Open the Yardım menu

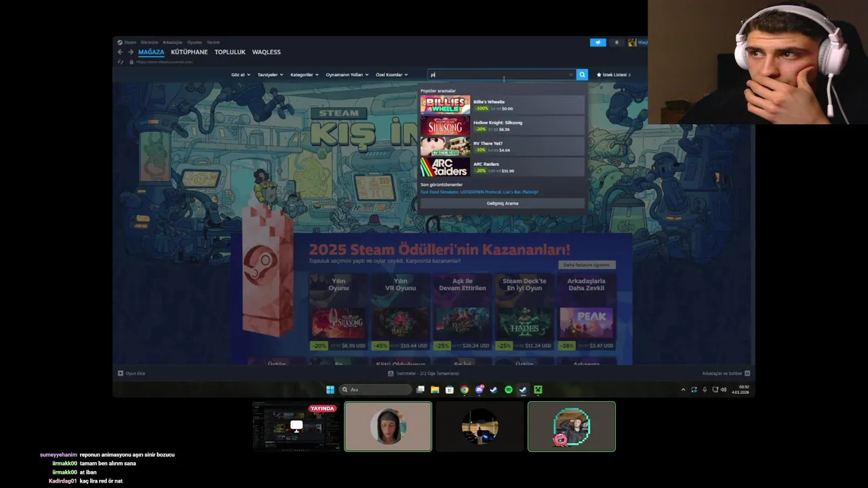pos(213,42)
